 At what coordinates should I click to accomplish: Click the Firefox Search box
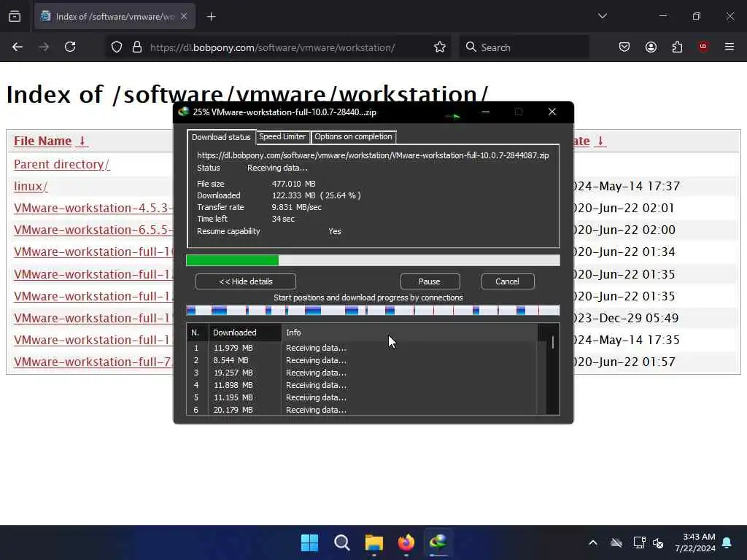[524, 47]
